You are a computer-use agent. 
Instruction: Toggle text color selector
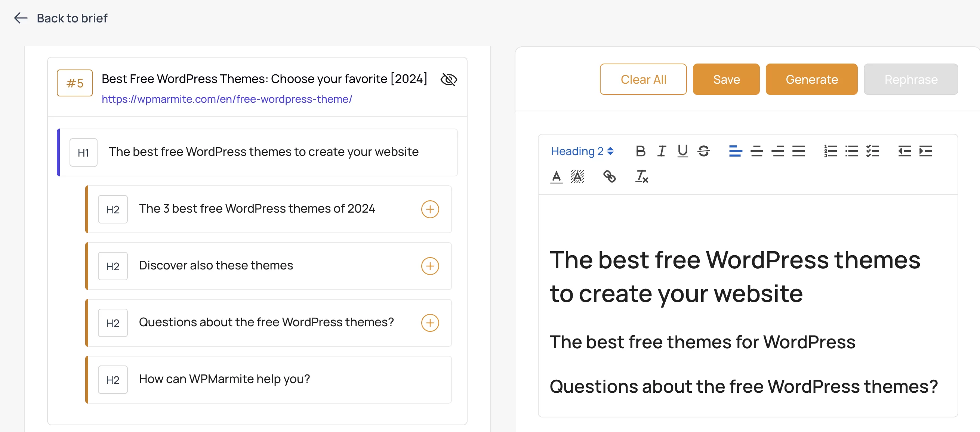click(x=556, y=176)
